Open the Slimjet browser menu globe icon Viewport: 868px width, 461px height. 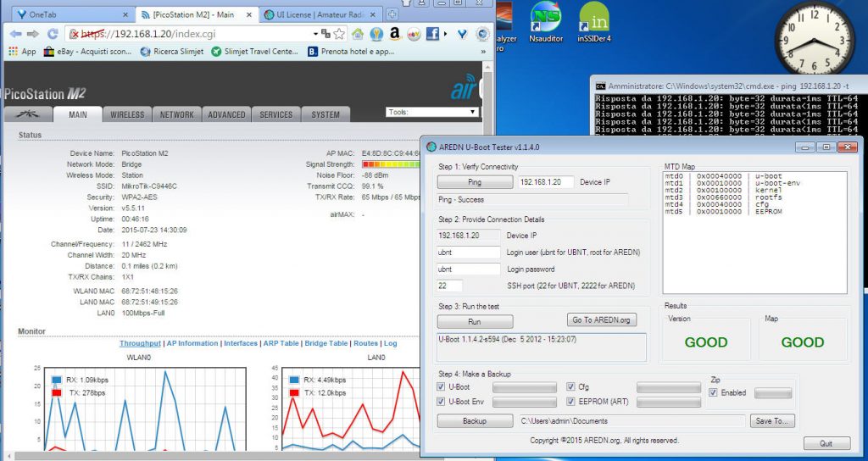(482, 34)
